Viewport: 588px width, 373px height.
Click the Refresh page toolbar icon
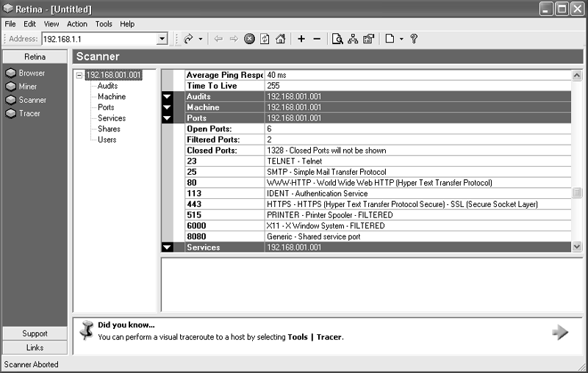point(265,39)
